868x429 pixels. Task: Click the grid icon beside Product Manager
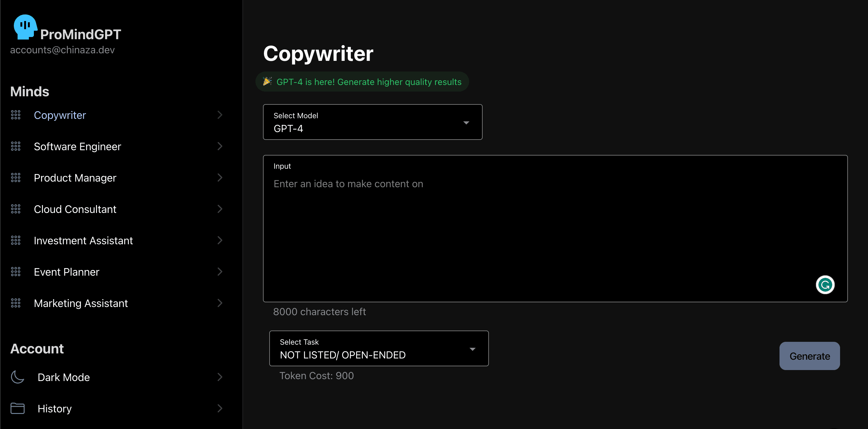pyautogui.click(x=15, y=178)
